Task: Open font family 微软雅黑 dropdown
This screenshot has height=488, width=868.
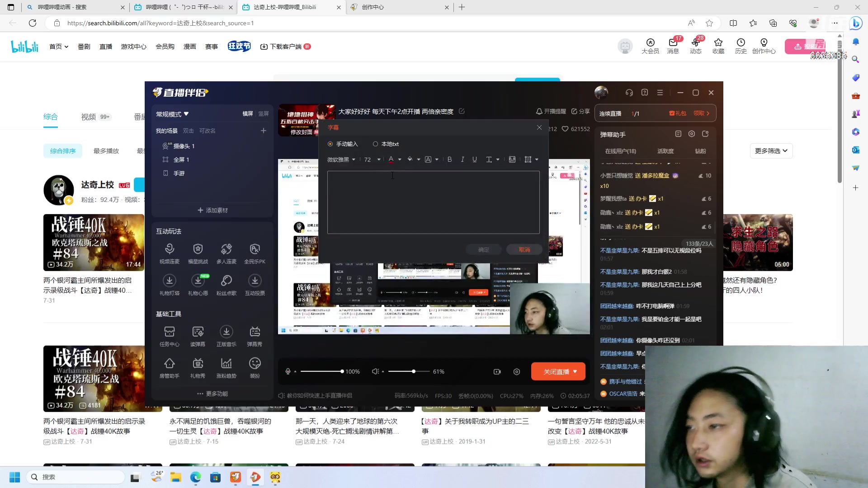Action: (x=341, y=159)
